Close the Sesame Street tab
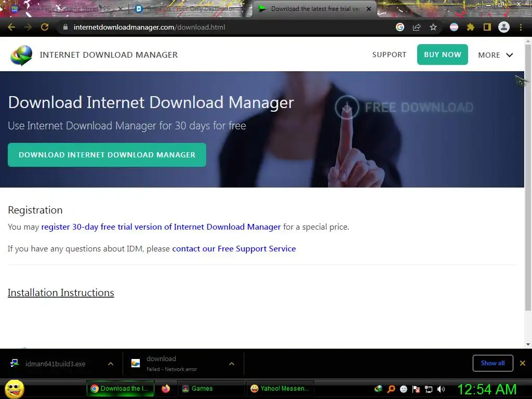The width and height of the screenshot is (532, 399). pos(121,9)
